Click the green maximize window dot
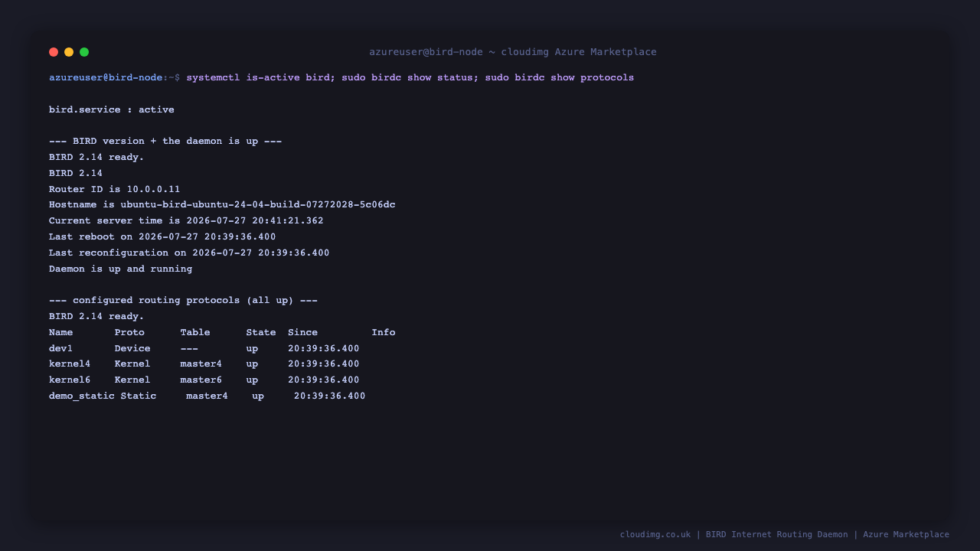Viewport: 980px width, 551px height. [84, 52]
